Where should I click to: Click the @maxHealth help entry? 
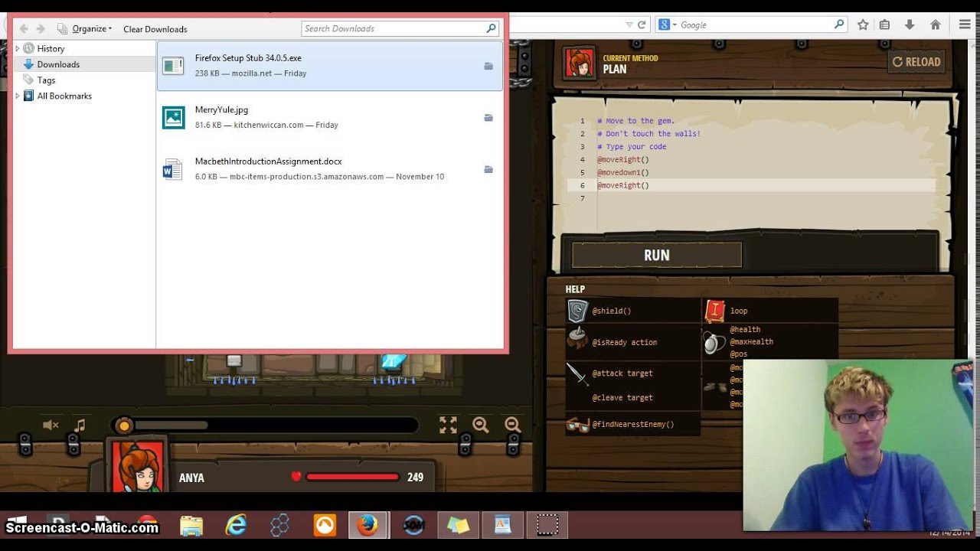[x=751, y=342]
